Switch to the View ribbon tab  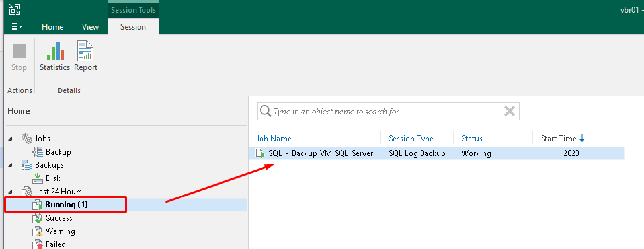(x=91, y=27)
